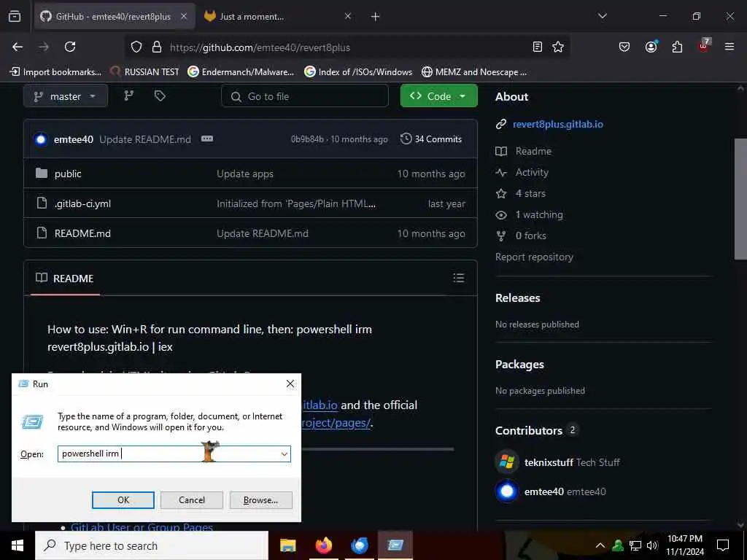Click Report repository link
The height and width of the screenshot is (560, 747).
(x=534, y=257)
